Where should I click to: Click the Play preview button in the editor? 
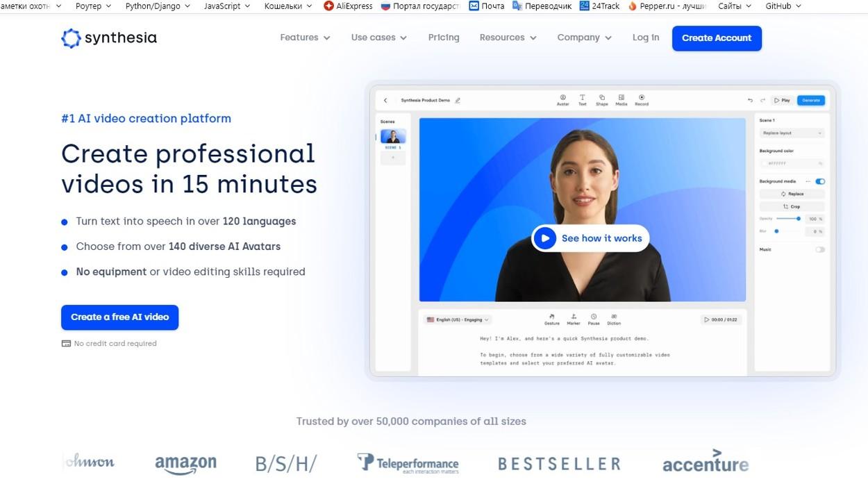click(x=783, y=101)
